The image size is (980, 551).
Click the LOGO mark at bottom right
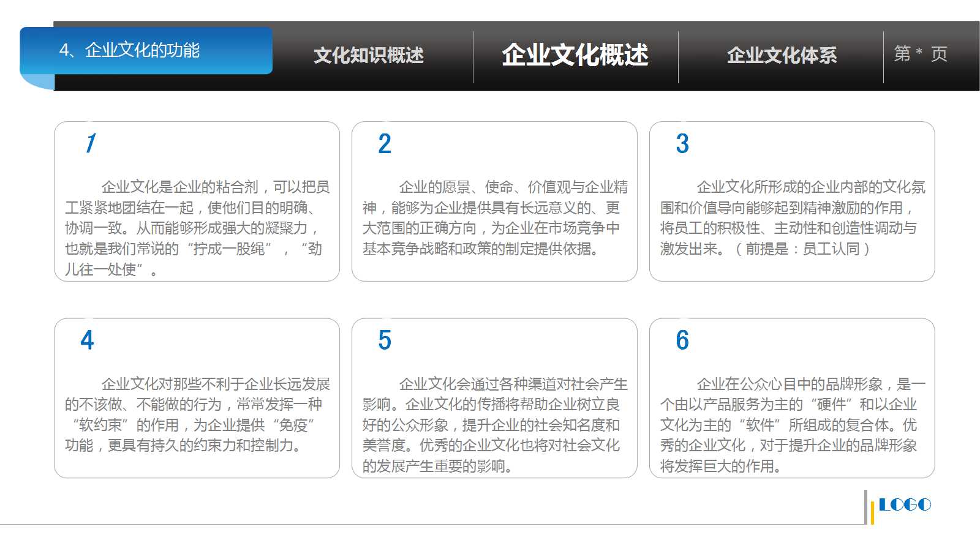(905, 505)
